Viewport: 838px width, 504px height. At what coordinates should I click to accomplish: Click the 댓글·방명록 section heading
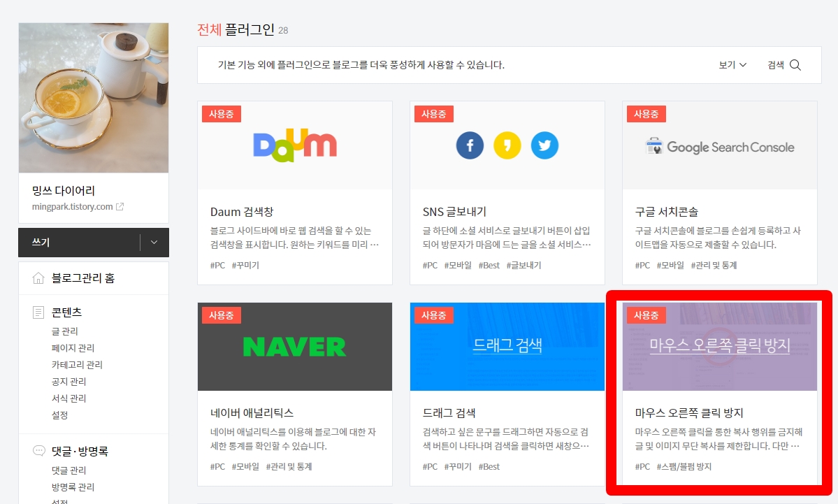pyautogui.click(x=80, y=451)
